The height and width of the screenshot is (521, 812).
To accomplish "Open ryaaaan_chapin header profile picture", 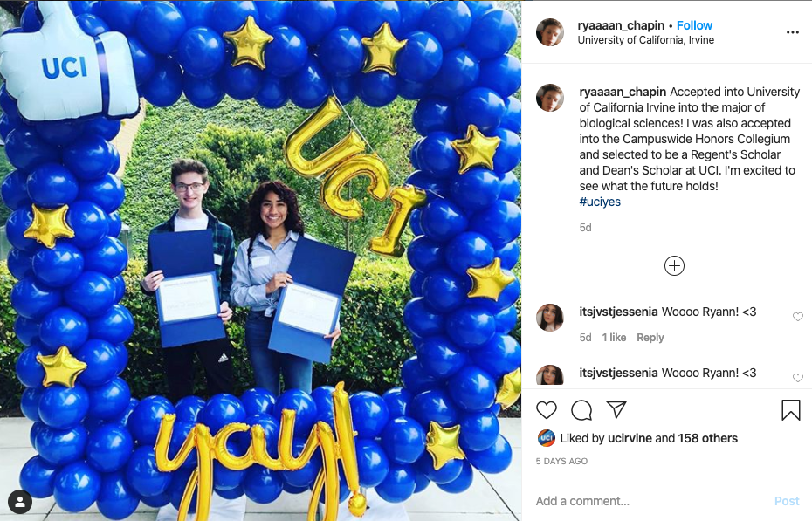I will 550,32.
